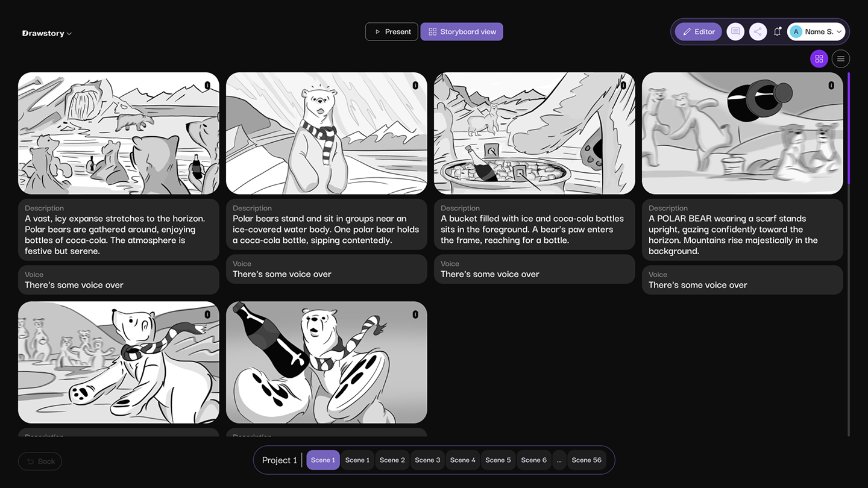The height and width of the screenshot is (488, 868).
Task: Expand the Name S. account dropdown
Action: (816, 32)
